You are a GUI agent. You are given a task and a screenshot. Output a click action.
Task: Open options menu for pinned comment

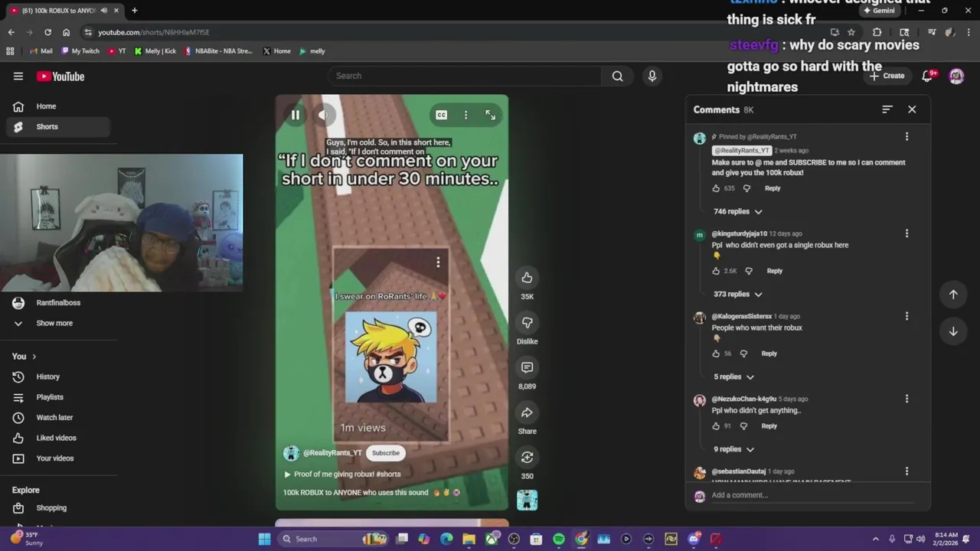pos(906,136)
